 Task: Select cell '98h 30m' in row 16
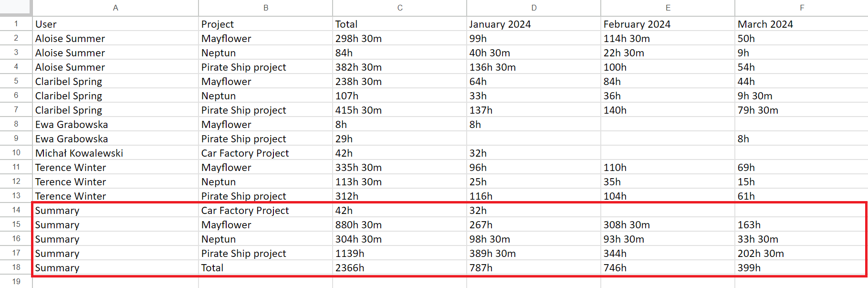tap(534, 239)
